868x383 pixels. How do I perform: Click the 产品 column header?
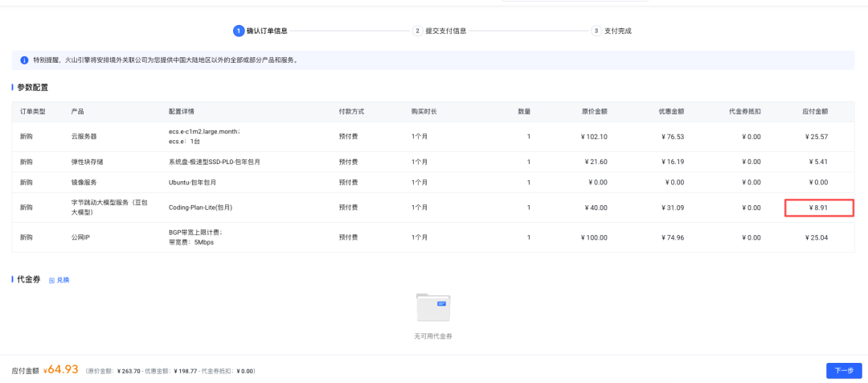pos(77,111)
